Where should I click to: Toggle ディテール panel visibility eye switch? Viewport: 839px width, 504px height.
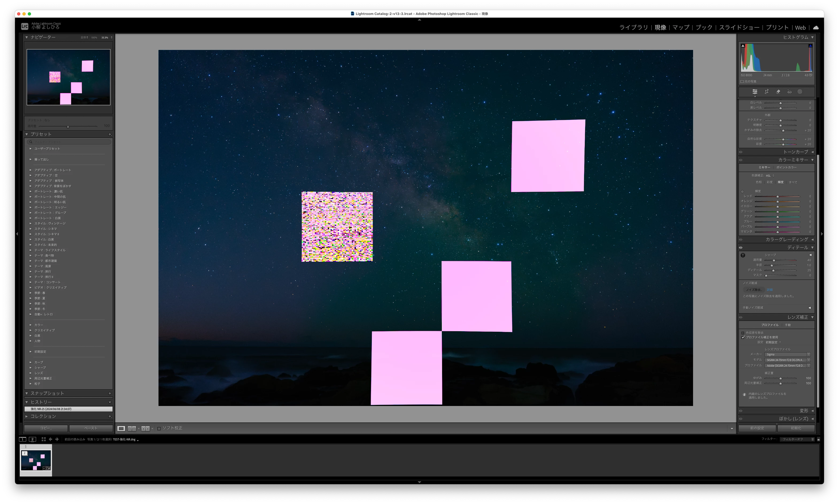[740, 248]
